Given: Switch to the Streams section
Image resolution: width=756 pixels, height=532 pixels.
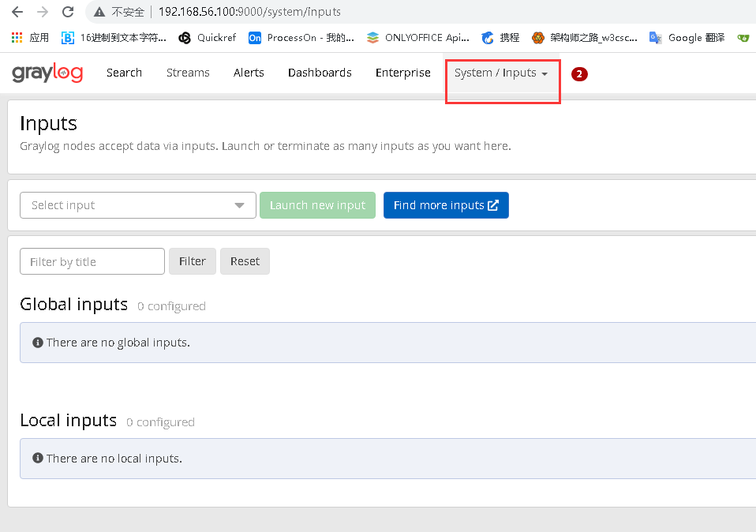Looking at the screenshot, I should pos(188,73).
